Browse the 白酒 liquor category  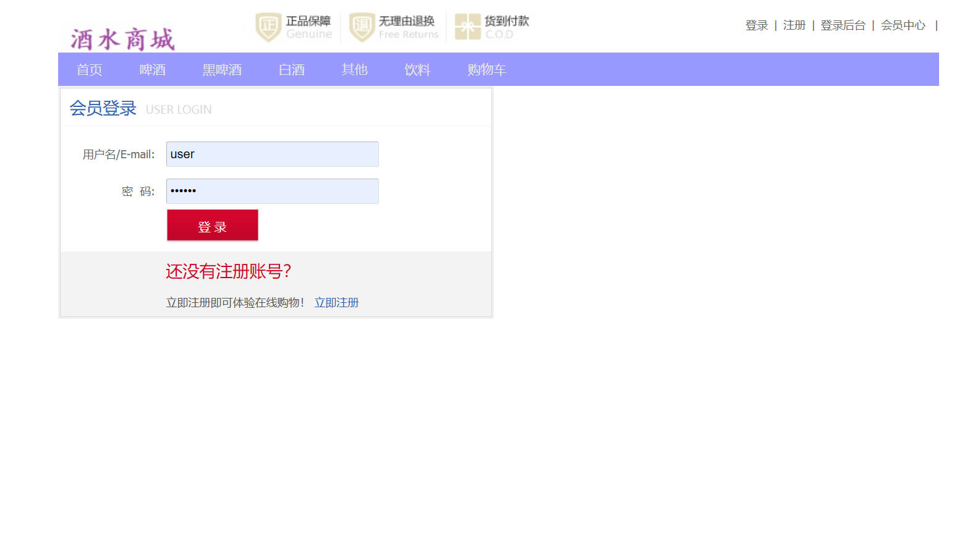(291, 69)
